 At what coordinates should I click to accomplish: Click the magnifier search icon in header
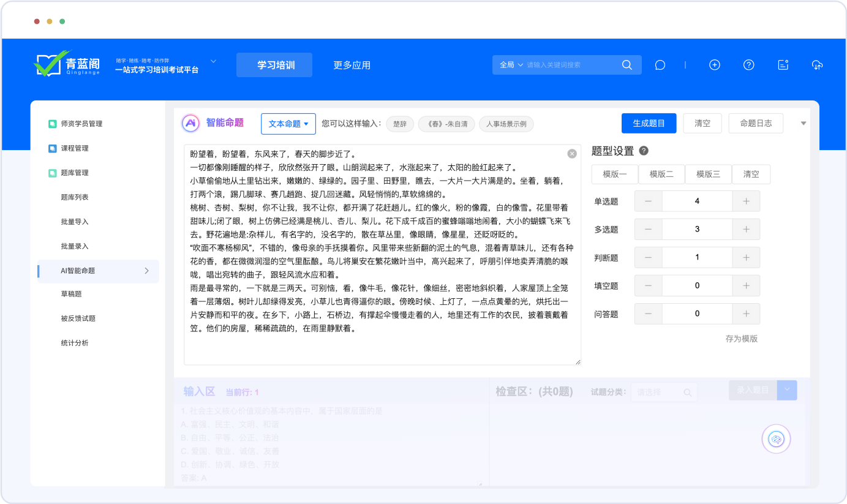coord(627,65)
